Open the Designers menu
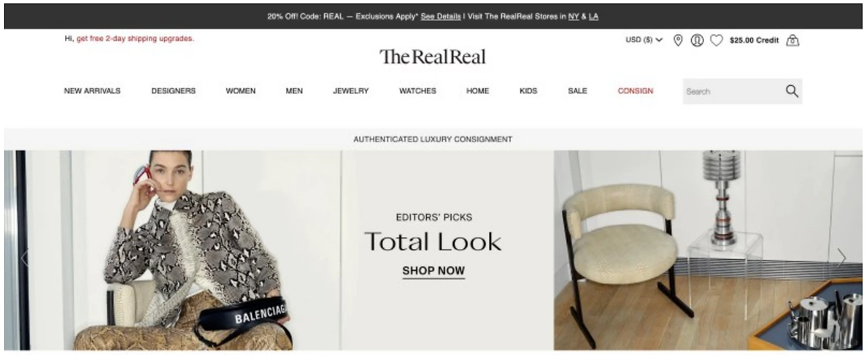 [173, 91]
